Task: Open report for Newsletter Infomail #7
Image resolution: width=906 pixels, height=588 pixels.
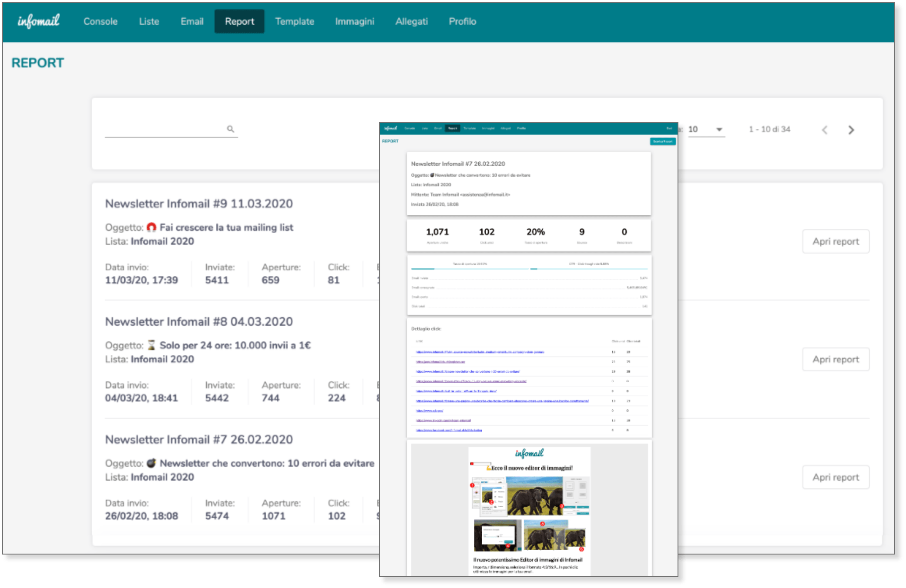Action: [x=836, y=477]
